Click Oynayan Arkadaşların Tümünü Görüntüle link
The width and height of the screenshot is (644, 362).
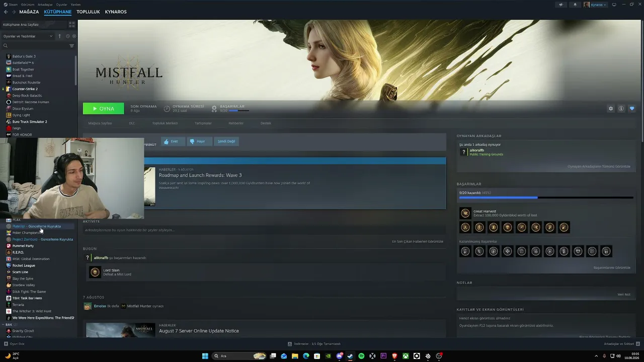tap(599, 166)
